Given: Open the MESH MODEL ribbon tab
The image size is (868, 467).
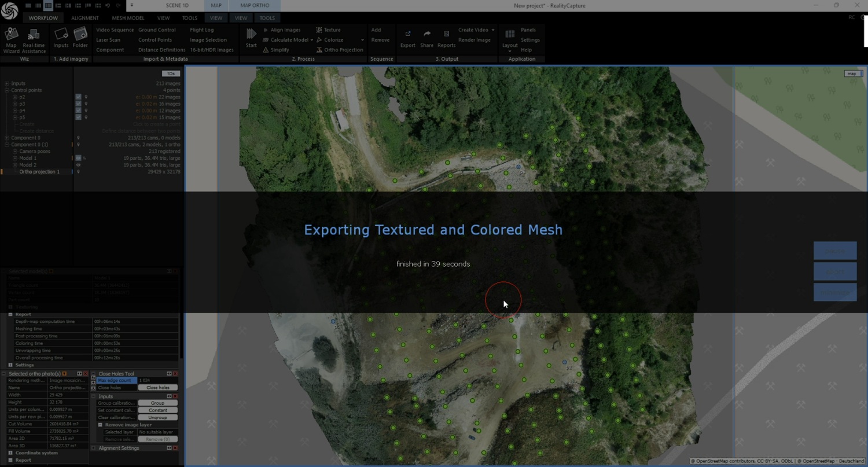Looking at the screenshot, I should pyautogui.click(x=128, y=18).
